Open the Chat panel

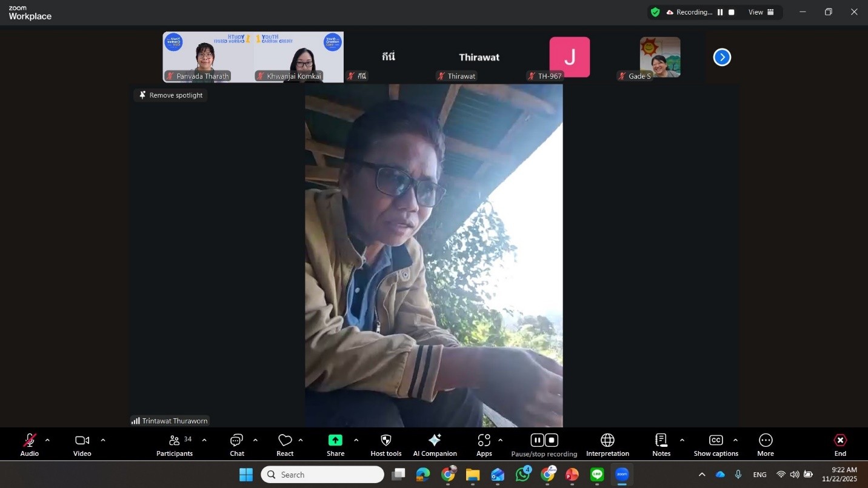pos(237,444)
